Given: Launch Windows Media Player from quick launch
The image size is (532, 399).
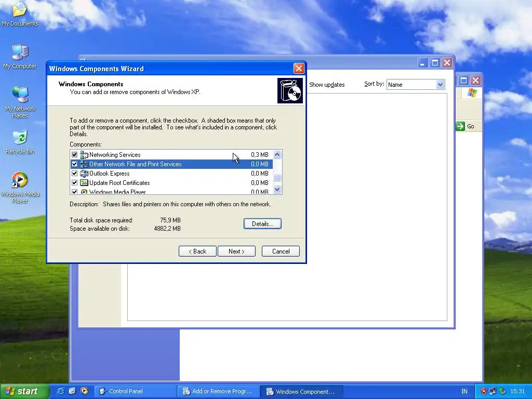Looking at the screenshot, I should pos(84,391).
